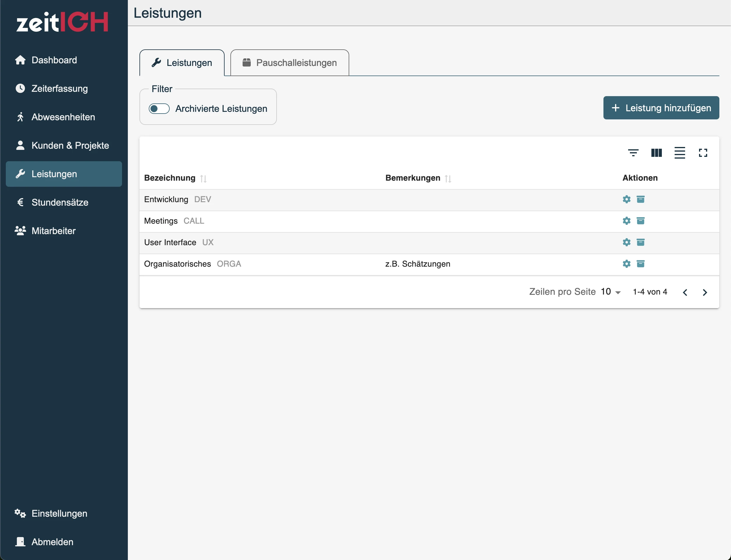Click '1-4 von 4' pagination text
731x560 pixels.
pos(650,292)
